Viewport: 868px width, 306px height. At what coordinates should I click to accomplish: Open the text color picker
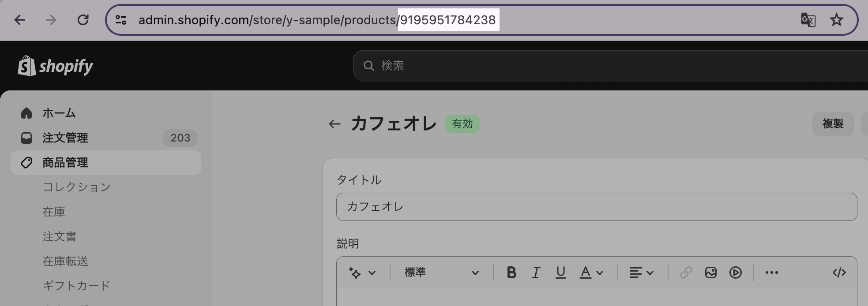tap(591, 272)
